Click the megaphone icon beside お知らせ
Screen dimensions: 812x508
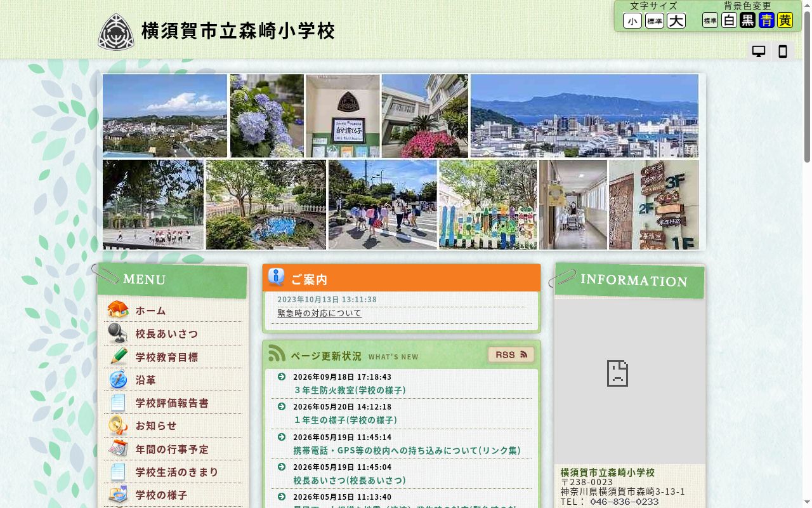[118, 425]
